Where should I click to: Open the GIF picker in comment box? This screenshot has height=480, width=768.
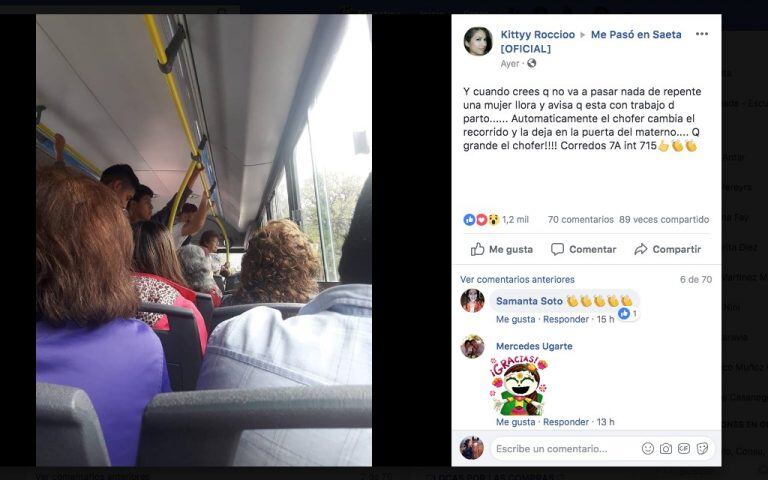click(684, 448)
